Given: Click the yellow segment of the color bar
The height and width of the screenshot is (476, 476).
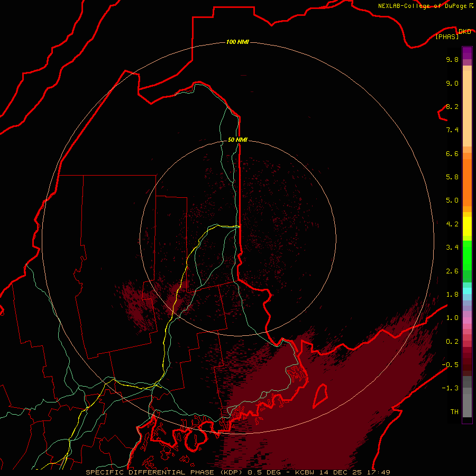Looking at the screenshot, I should pos(467,226).
